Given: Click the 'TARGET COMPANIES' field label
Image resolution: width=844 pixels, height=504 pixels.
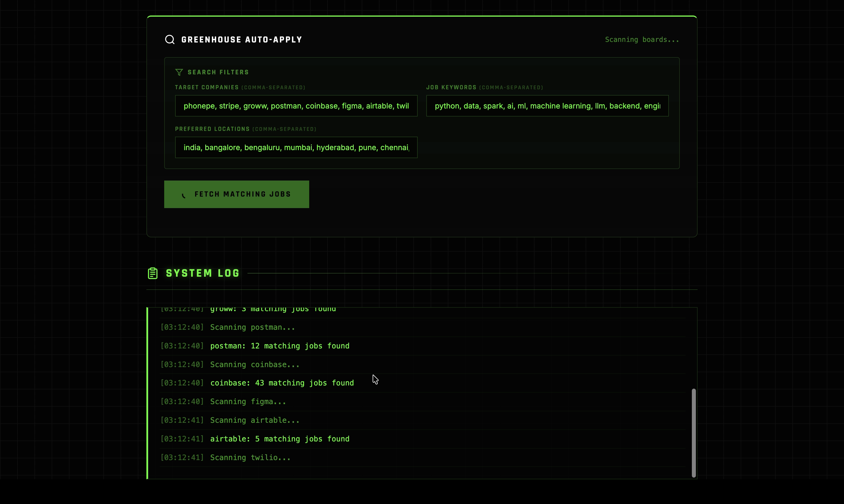Looking at the screenshot, I should [207, 87].
